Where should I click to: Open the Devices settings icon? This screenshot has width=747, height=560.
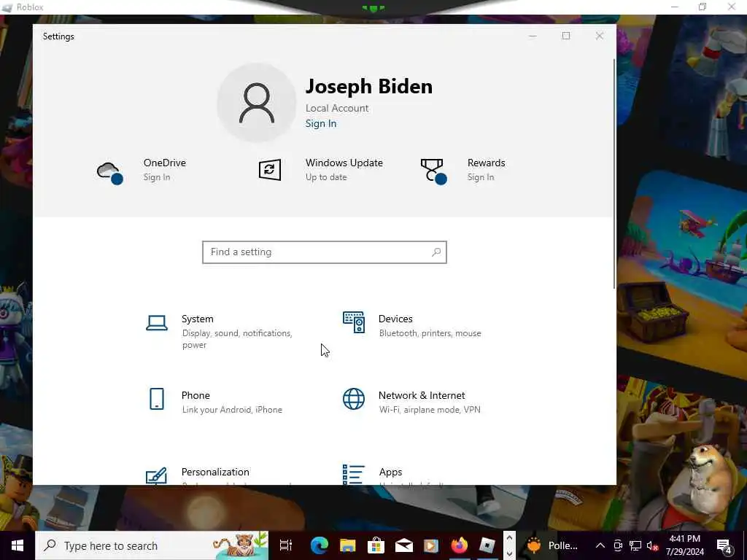tap(354, 322)
